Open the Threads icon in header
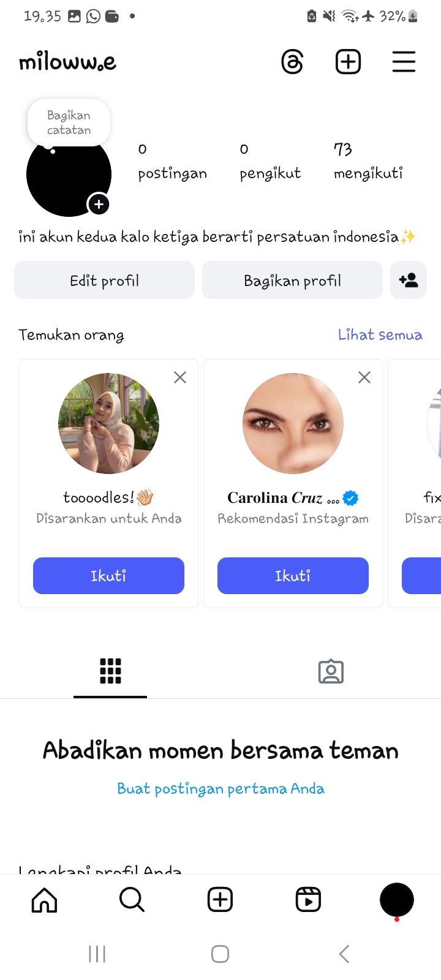 click(x=292, y=62)
